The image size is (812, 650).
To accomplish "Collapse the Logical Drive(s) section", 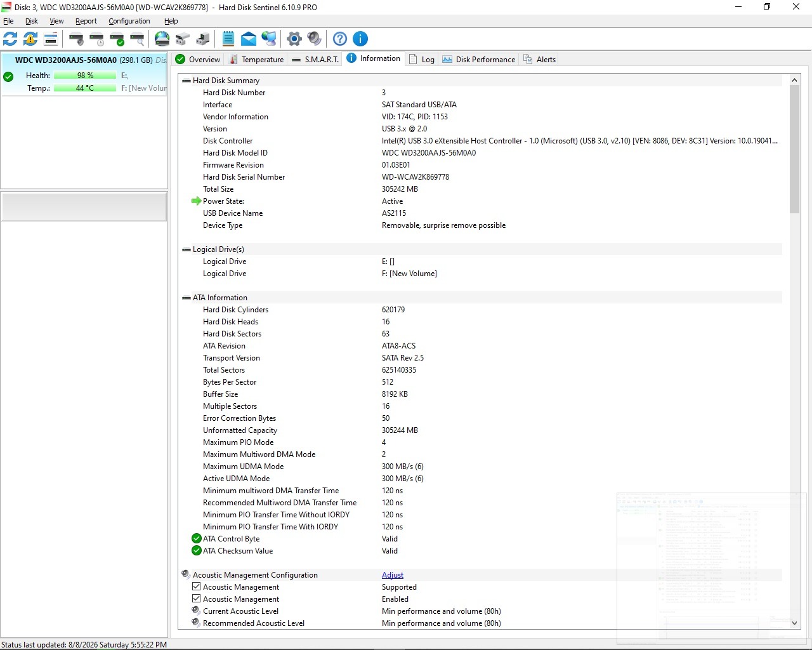I will 187,249.
